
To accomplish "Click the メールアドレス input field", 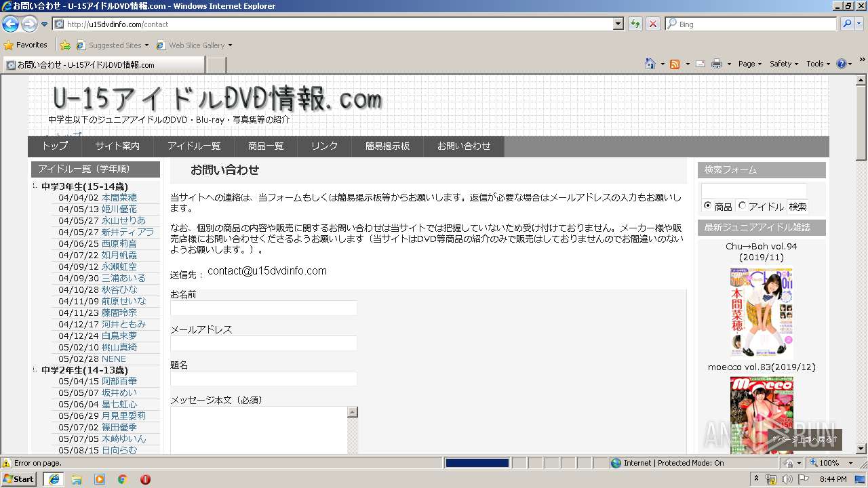I will (x=263, y=344).
